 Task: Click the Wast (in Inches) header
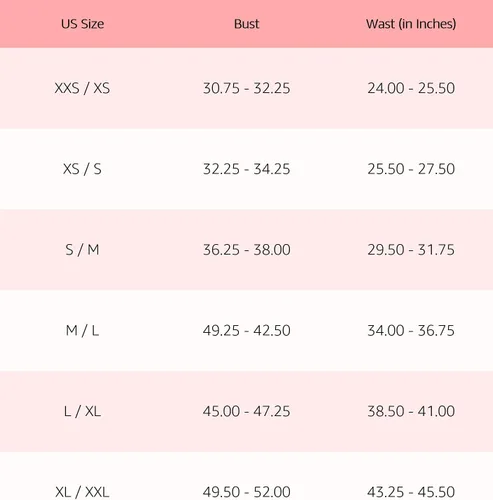411,24
